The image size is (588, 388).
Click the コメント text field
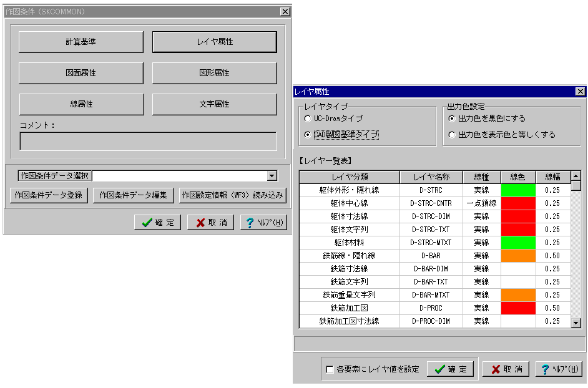pos(148,142)
